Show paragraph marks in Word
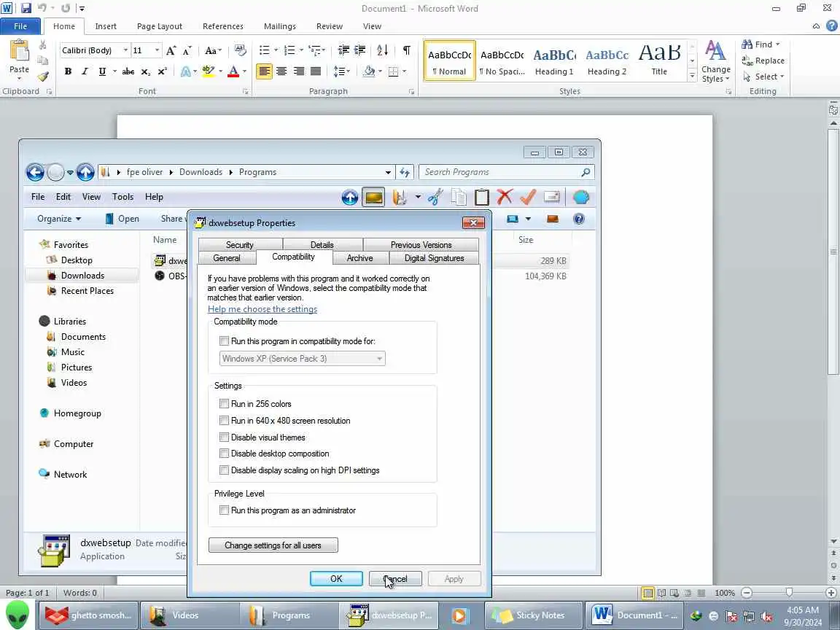The width and height of the screenshot is (840, 630). [x=407, y=50]
